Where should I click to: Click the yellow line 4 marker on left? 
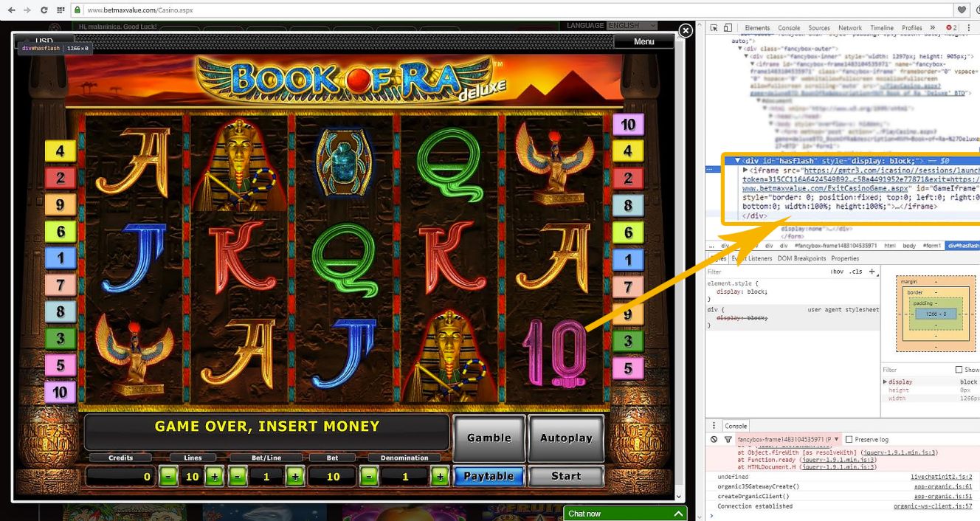[x=61, y=151]
